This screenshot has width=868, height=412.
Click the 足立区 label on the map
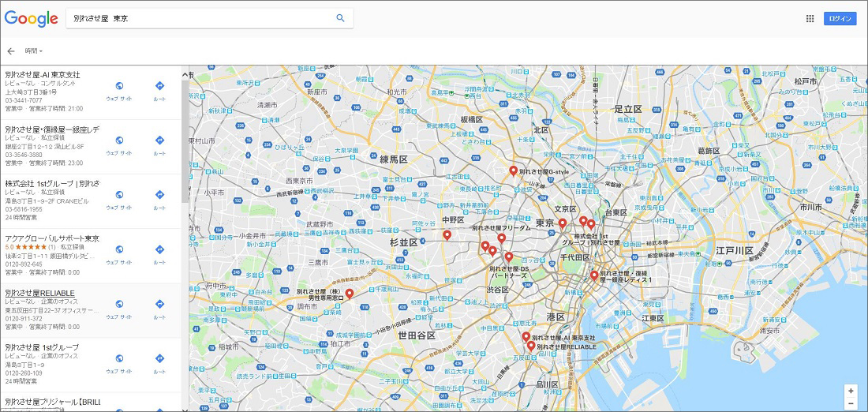(x=628, y=109)
